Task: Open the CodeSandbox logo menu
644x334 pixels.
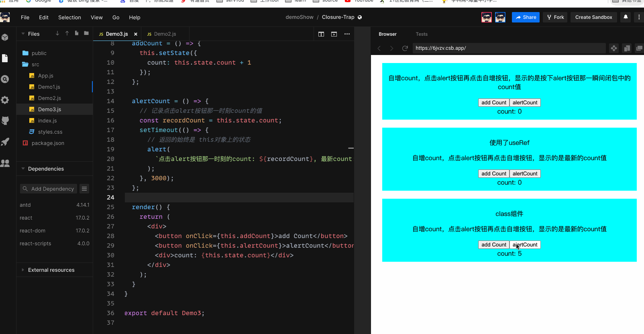Action: [5, 17]
